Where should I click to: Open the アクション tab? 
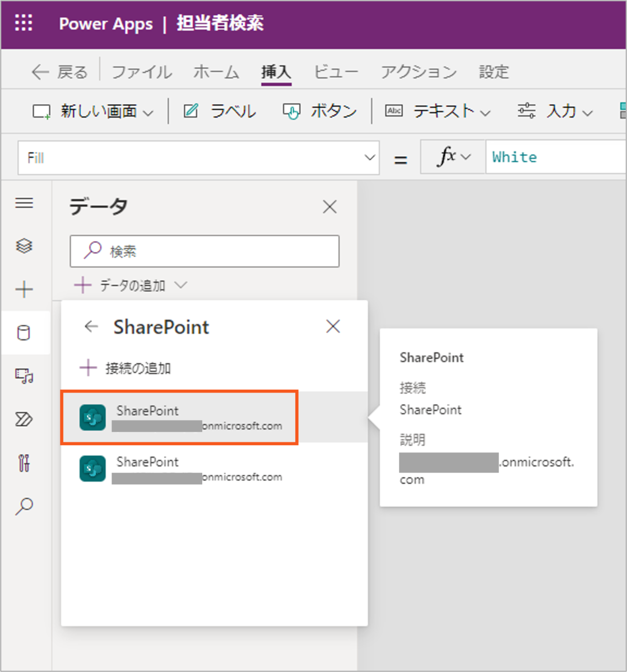(x=419, y=72)
